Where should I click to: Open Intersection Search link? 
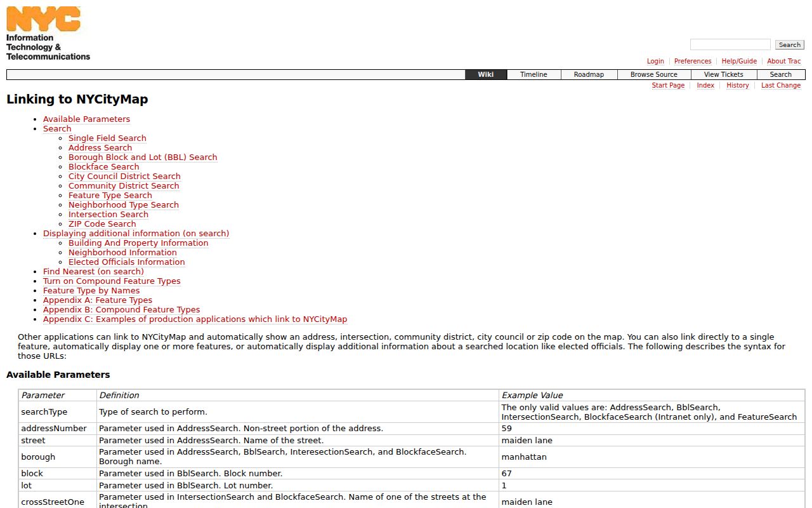[x=108, y=215]
